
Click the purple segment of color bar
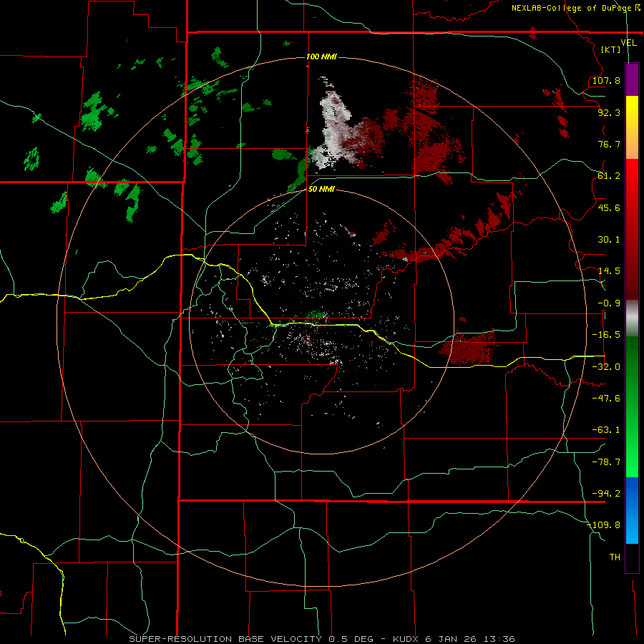click(x=632, y=79)
